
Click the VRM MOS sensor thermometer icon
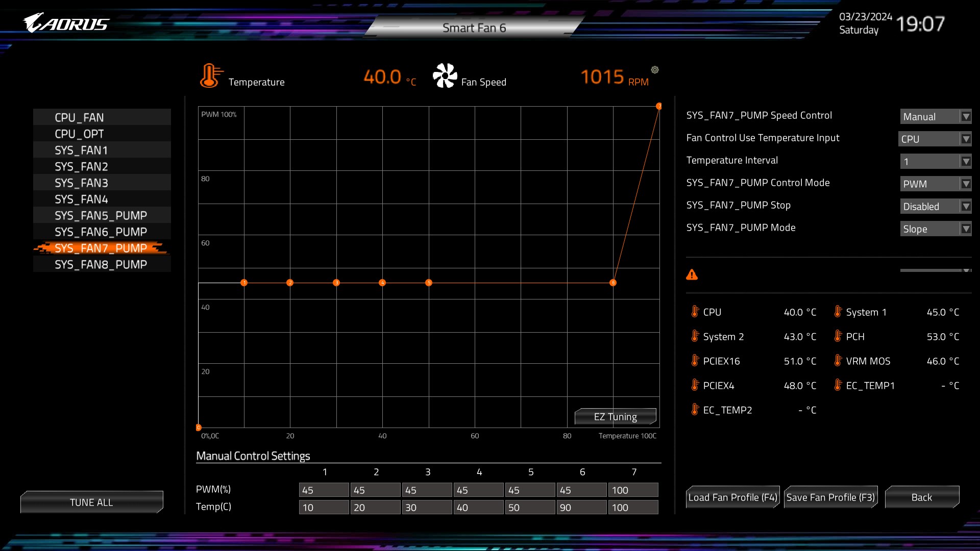pyautogui.click(x=838, y=361)
